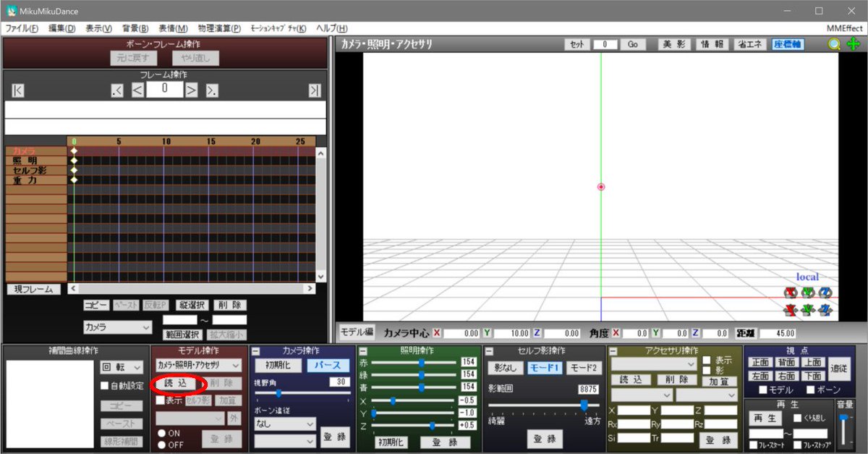
Task: Step forward one frame with > button
Action: pyautogui.click(x=192, y=90)
